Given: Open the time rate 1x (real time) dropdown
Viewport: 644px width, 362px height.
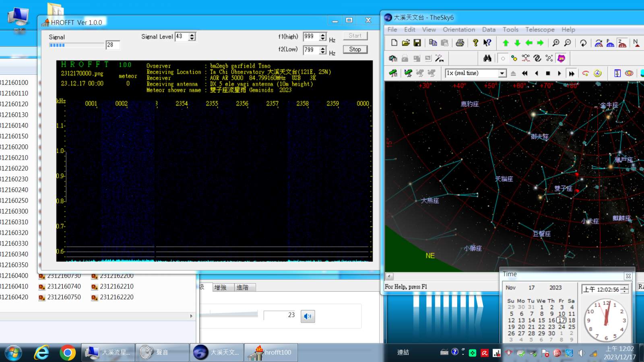Looking at the screenshot, I should 502,73.
